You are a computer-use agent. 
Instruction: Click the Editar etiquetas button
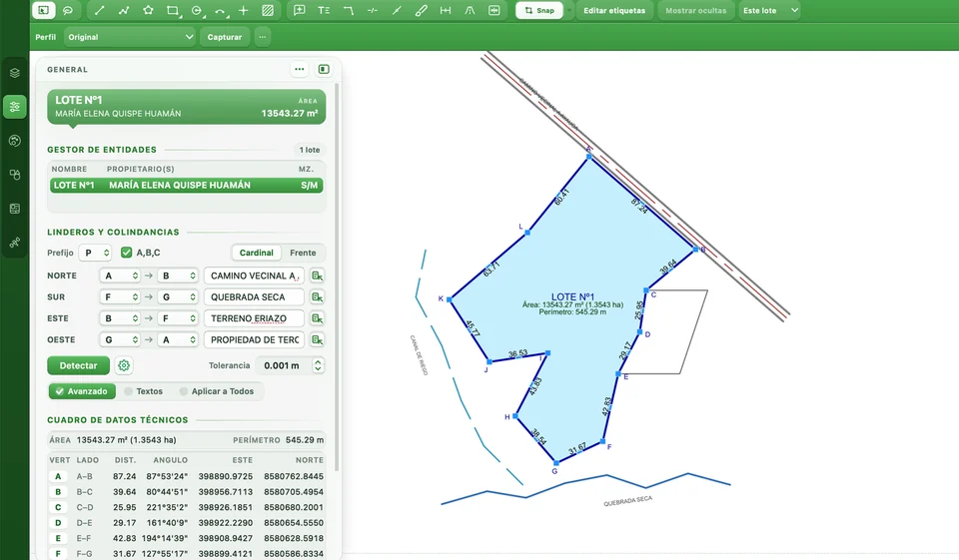pyautogui.click(x=614, y=10)
